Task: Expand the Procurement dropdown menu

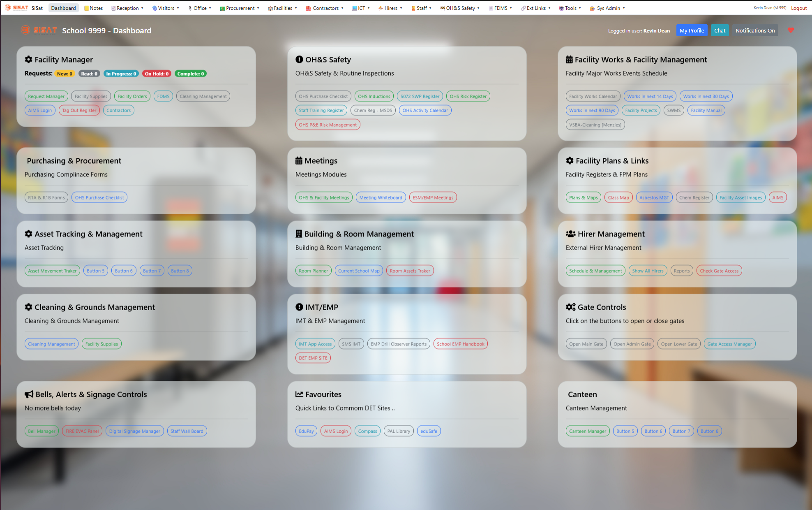Action: [240, 8]
